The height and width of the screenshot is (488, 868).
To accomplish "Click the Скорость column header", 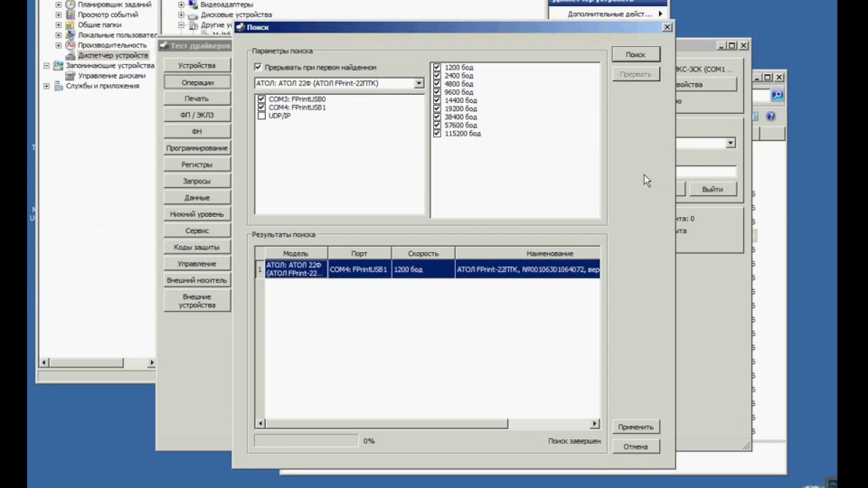I will click(423, 253).
